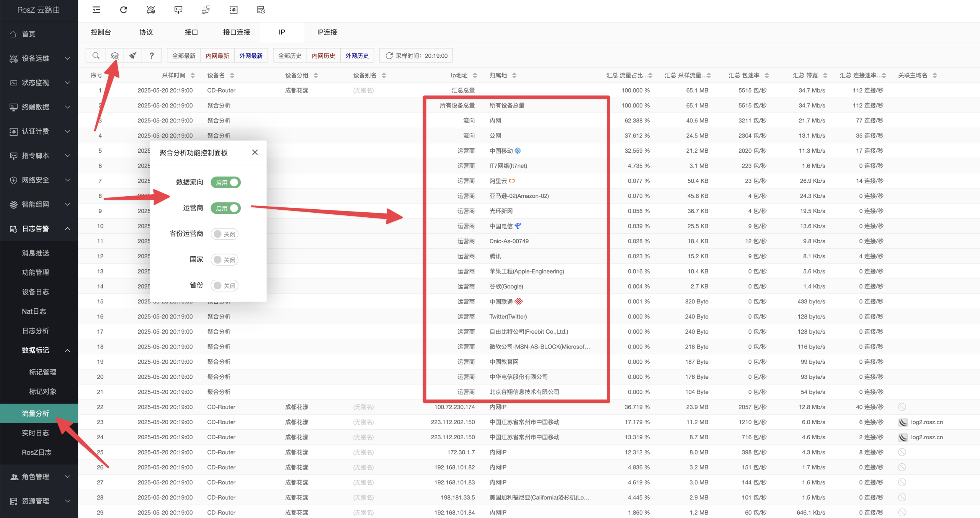980x518 pixels.
Task: Click the 外网最新 button
Action: tap(251, 55)
